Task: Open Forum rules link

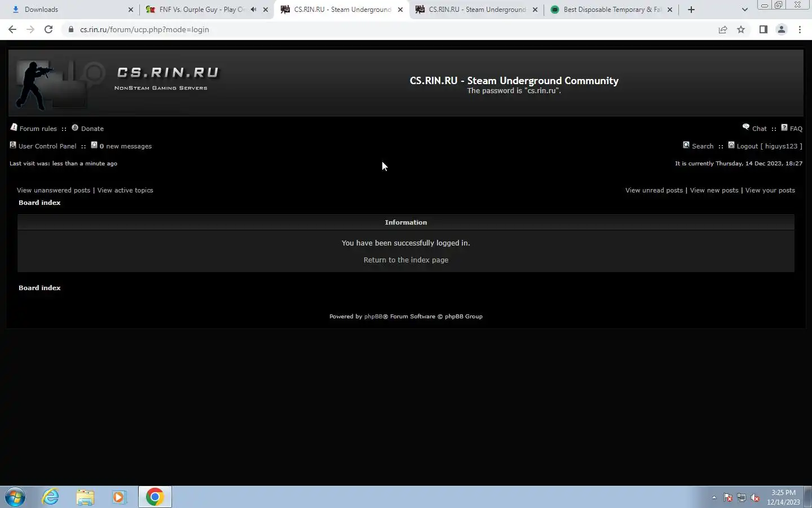Action: [x=38, y=129]
